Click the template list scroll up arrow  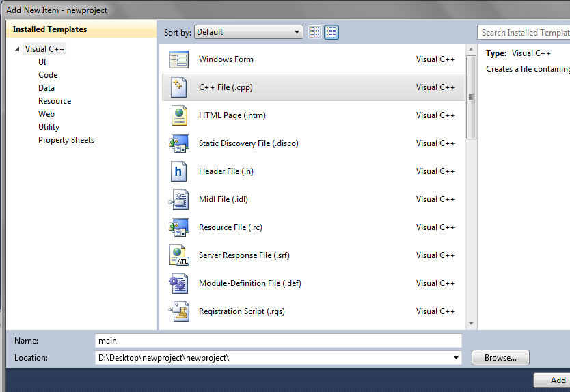coord(471,49)
